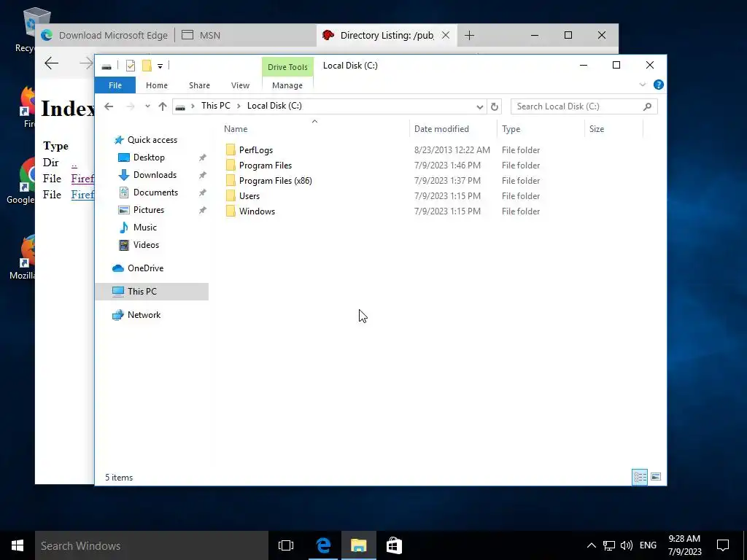The width and height of the screenshot is (747, 560).
Task: Select the Users folder
Action: [x=249, y=195]
